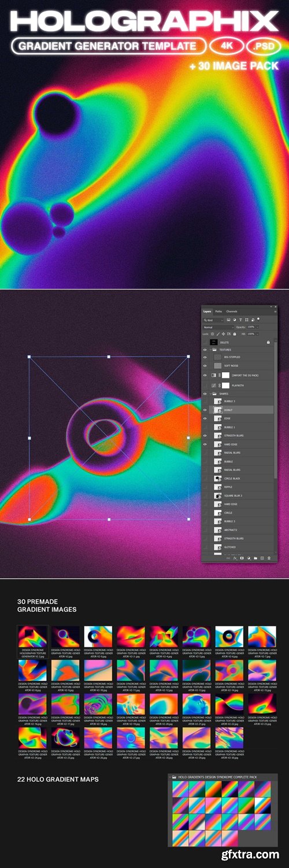
Task: Click the white mask thumbnail on PLAYWITH
Action: tap(226, 384)
